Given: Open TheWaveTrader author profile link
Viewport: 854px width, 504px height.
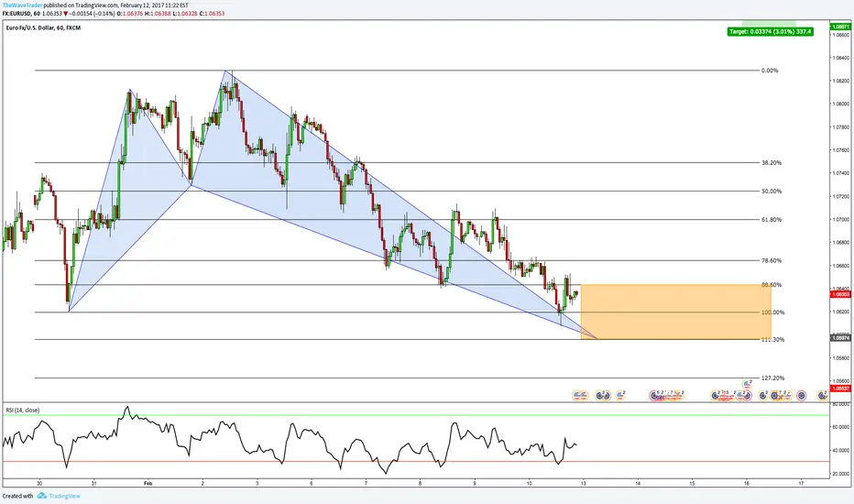Looking at the screenshot, I should 22,5.
